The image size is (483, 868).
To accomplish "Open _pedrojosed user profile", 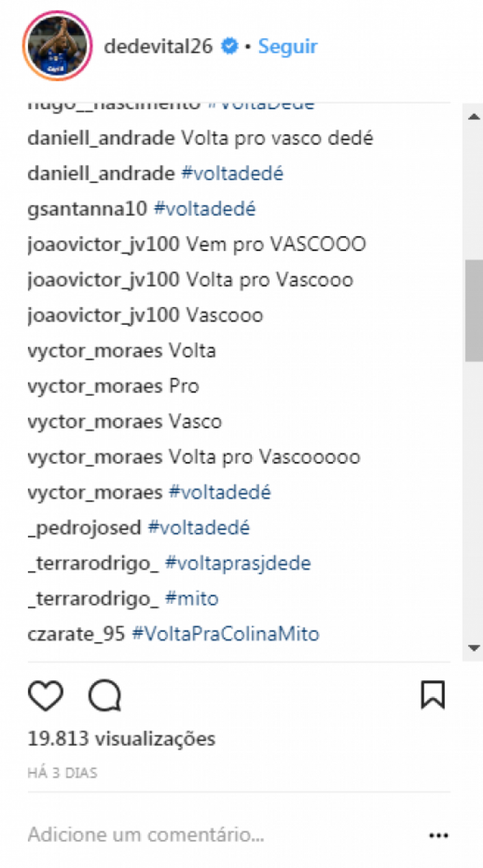I will (85, 528).
